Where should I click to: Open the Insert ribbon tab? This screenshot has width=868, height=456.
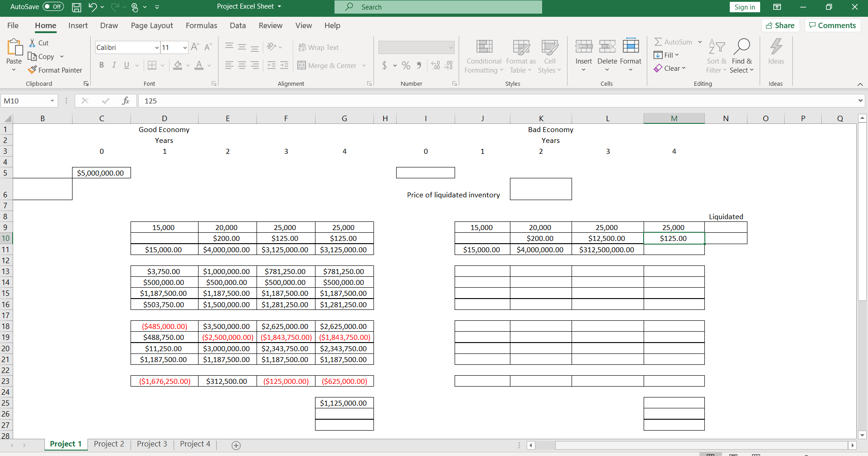tap(78, 25)
